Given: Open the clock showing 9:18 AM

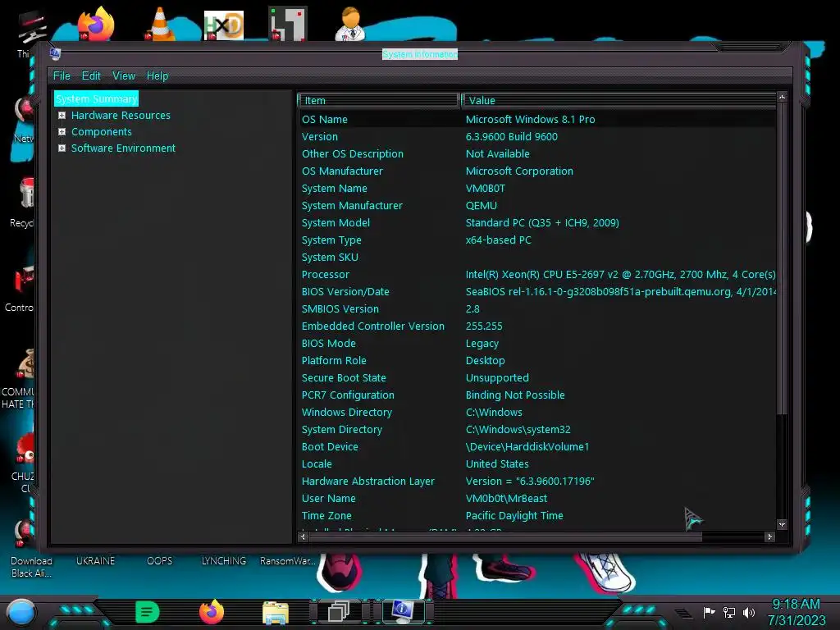Looking at the screenshot, I should (796, 612).
